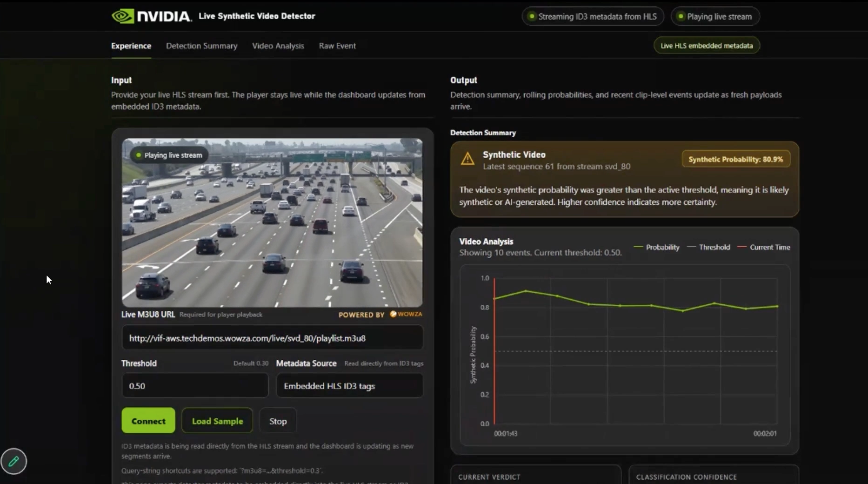This screenshot has height=484, width=868.
Task: Click the query-string shortcuts help text
Action: 222,471
